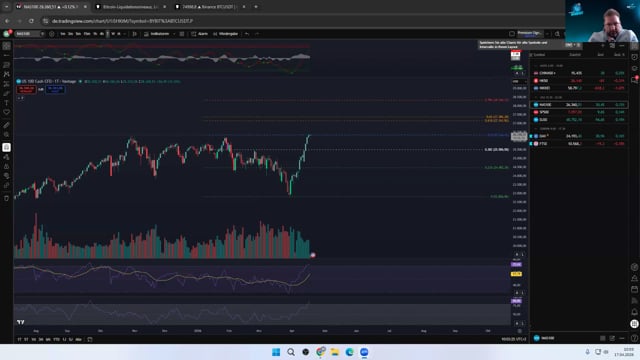The height and width of the screenshot is (360, 640).
Task: Select DJ30 row in watchlist
Action: tap(578, 120)
